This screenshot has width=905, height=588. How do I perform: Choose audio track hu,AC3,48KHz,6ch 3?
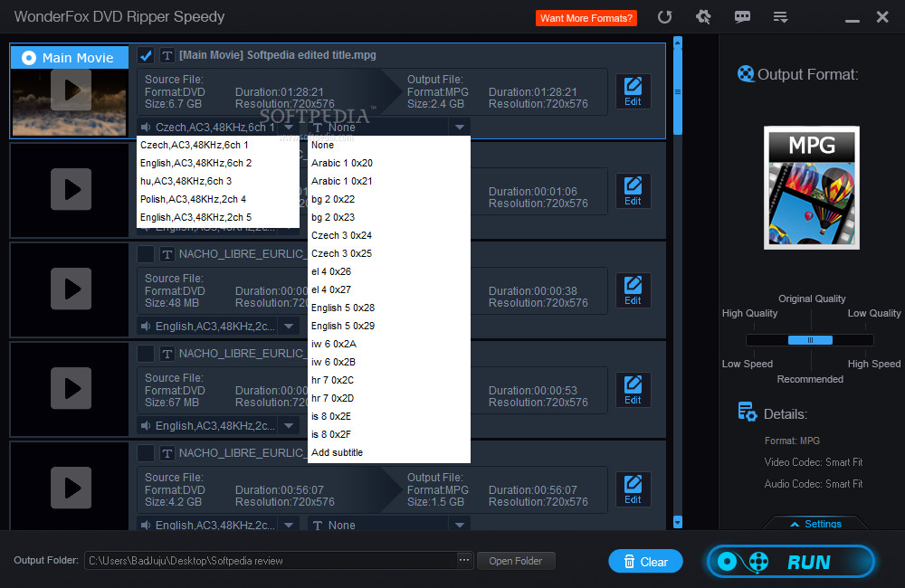point(217,181)
